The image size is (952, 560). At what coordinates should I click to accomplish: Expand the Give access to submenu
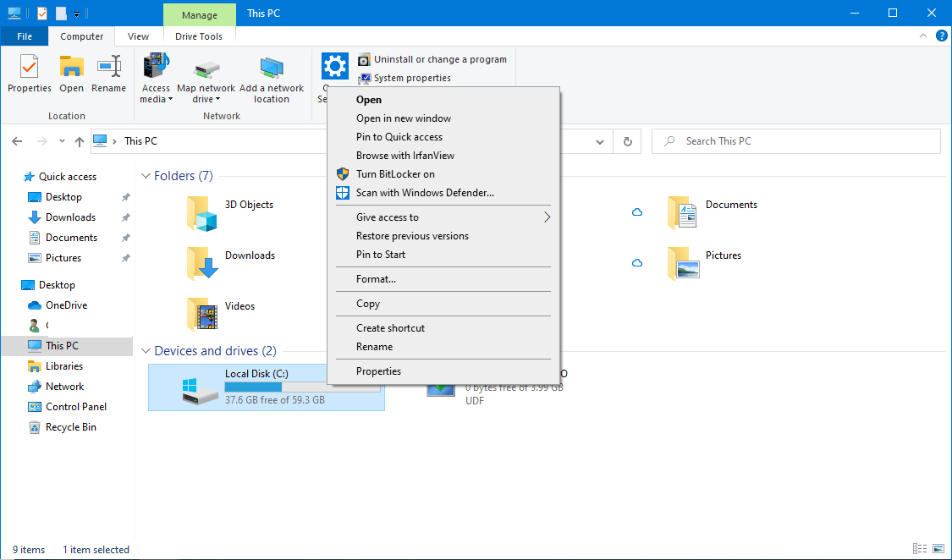(443, 217)
